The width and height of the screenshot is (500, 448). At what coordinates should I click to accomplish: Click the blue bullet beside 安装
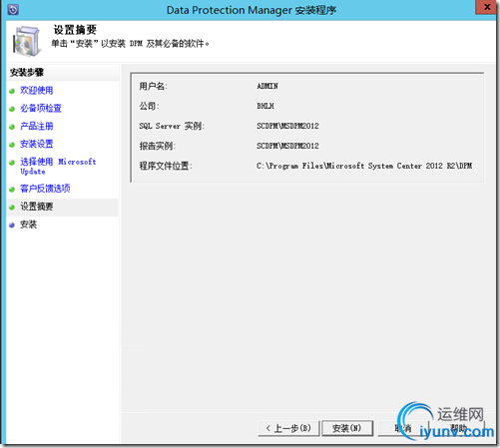(x=12, y=225)
